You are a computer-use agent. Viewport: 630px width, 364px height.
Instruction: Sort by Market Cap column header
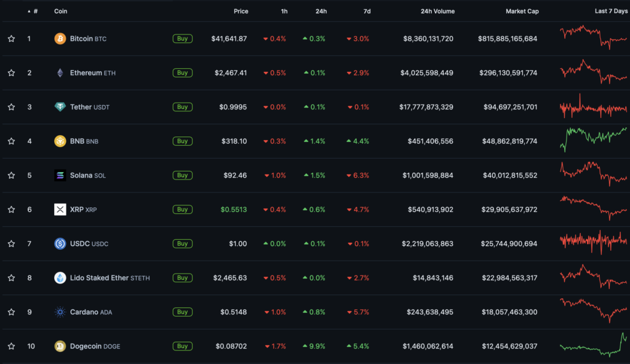point(522,11)
